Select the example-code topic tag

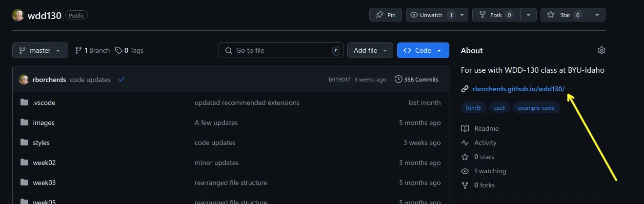pos(536,108)
